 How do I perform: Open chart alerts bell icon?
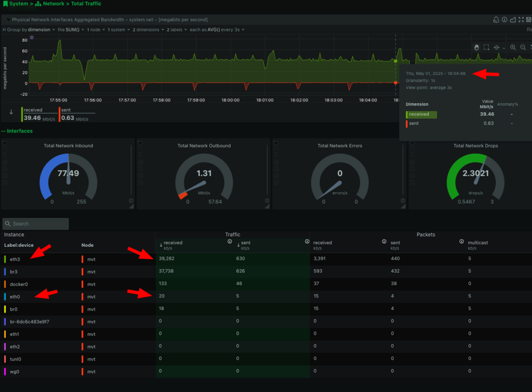click(496, 20)
